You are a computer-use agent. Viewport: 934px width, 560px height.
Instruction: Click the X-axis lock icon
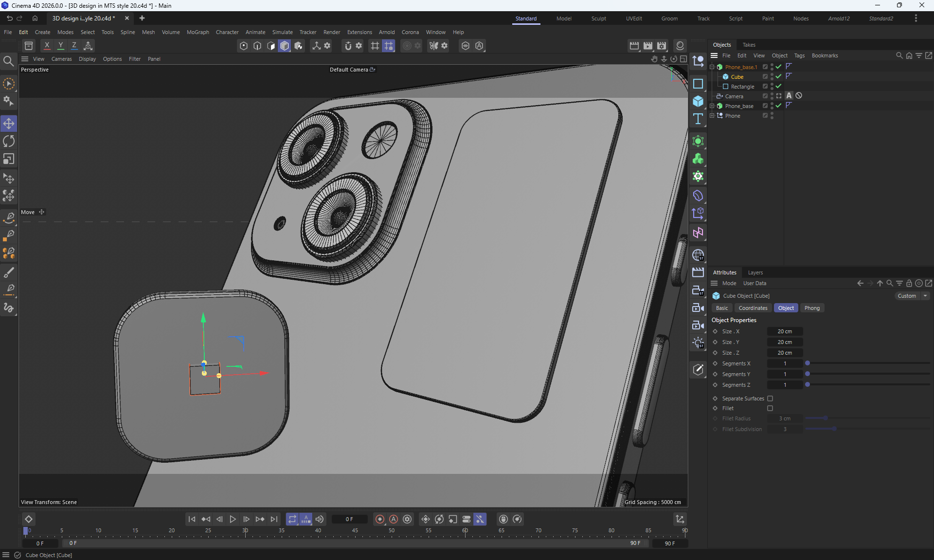[x=47, y=46]
